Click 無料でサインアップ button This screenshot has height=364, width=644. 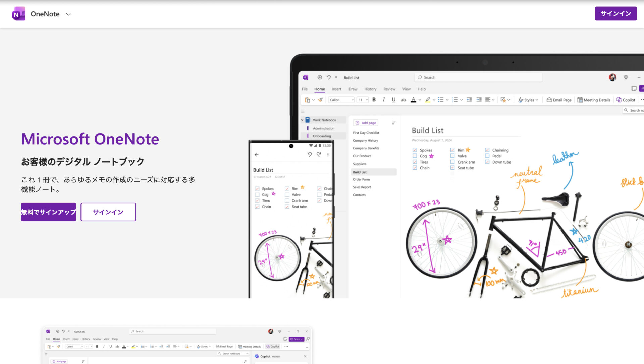tap(48, 212)
